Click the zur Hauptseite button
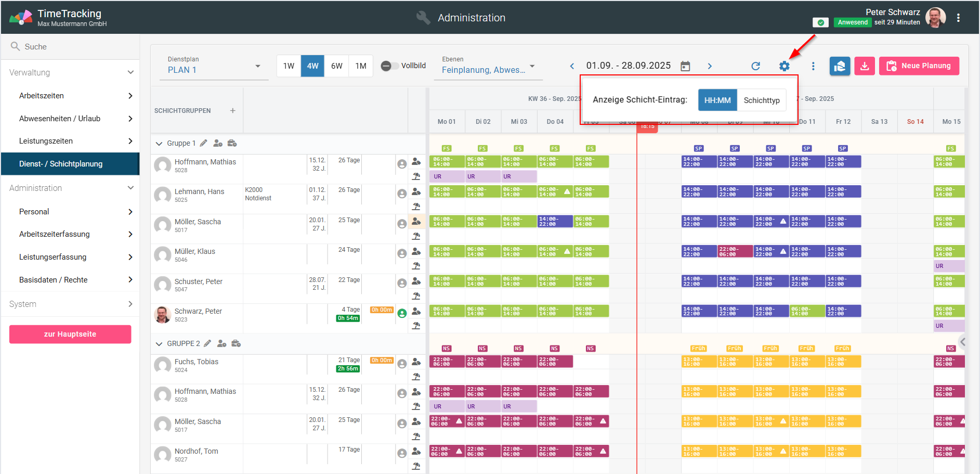The height and width of the screenshot is (474, 980). pyautogui.click(x=70, y=334)
